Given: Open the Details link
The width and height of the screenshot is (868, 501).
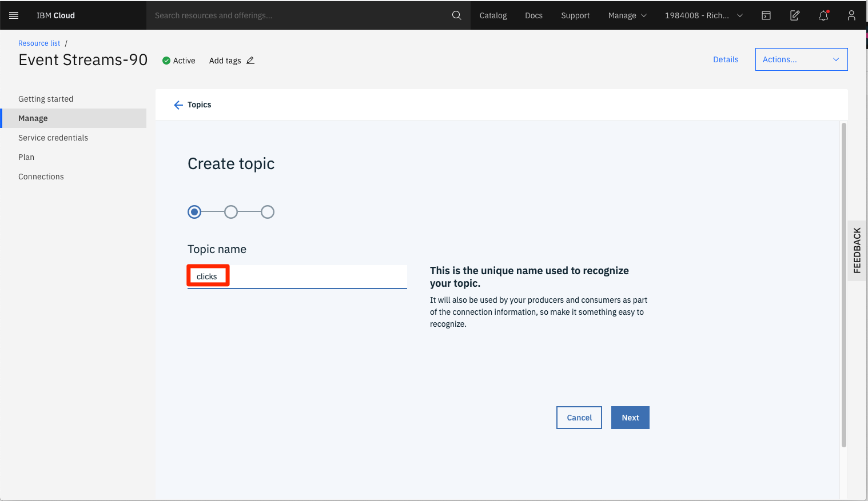Looking at the screenshot, I should click(726, 59).
